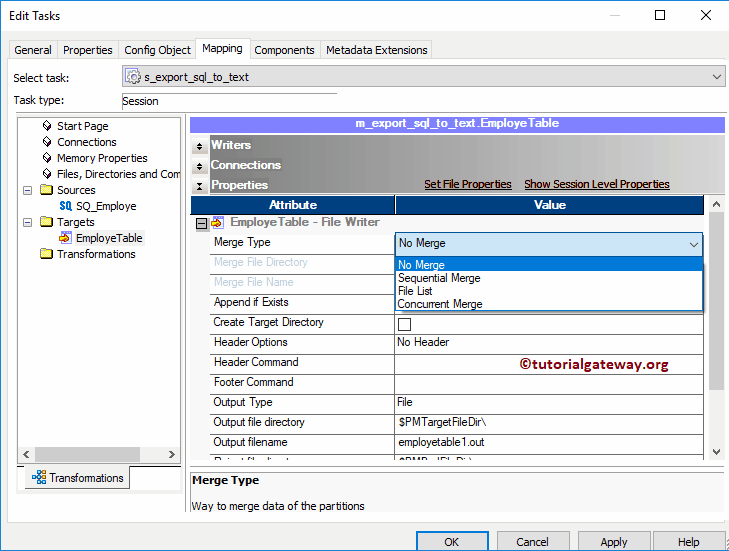Click the properties grid scroll up arrow
This screenshot has width=729, height=551.
716,204
